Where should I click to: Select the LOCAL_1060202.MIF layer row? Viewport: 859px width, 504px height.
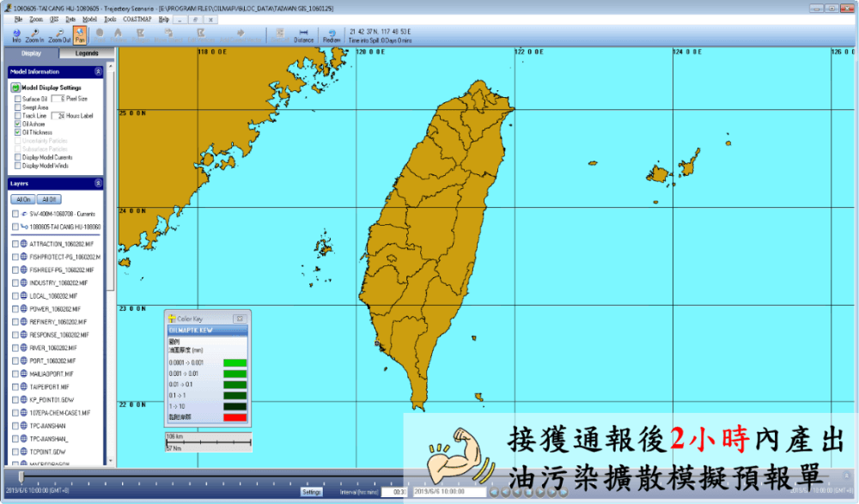point(53,296)
